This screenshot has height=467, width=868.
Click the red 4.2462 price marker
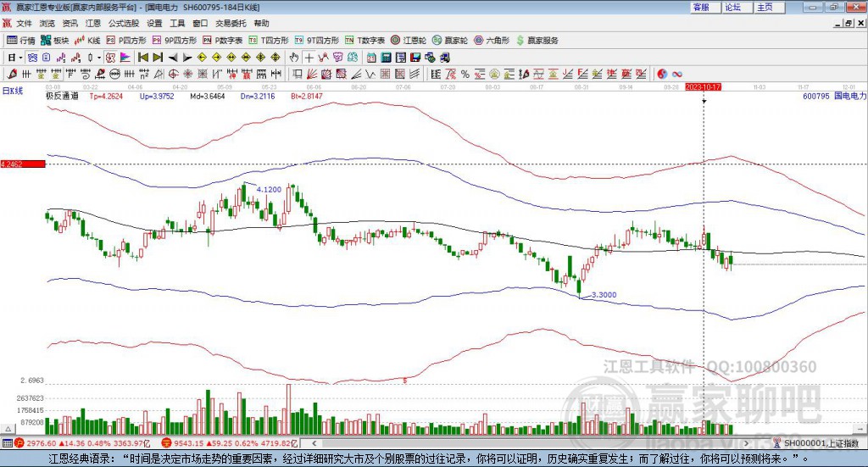[x=23, y=164]
